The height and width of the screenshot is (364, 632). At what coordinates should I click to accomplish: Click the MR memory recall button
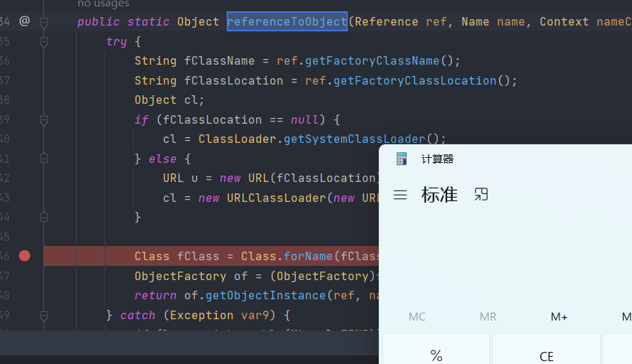click(x=488, y=317)
